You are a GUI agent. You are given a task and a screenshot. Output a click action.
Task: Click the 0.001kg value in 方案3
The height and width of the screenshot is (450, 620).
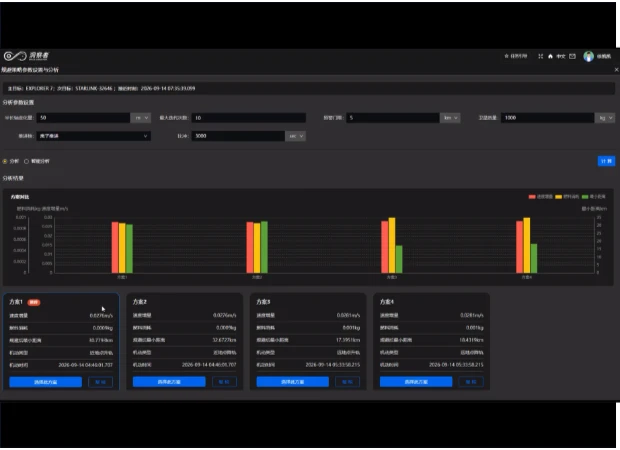point(351,327)
